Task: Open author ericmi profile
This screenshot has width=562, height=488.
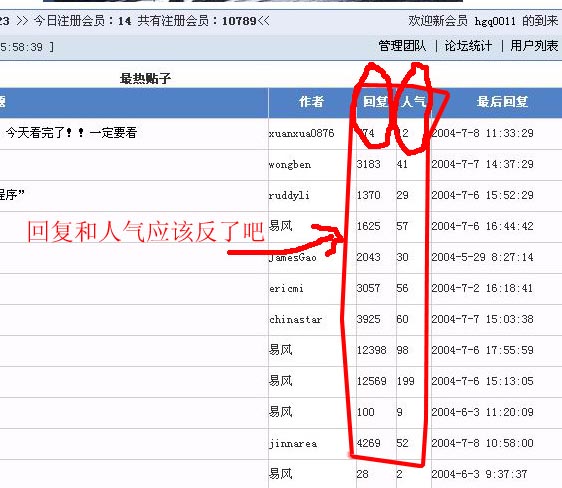Action: point(286,288)
